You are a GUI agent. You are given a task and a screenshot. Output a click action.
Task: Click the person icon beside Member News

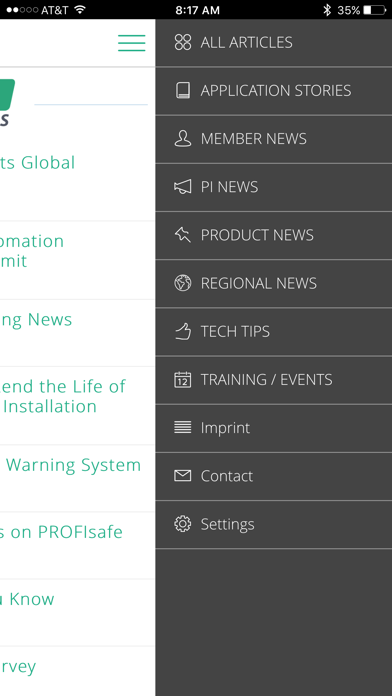coord(182,138)
